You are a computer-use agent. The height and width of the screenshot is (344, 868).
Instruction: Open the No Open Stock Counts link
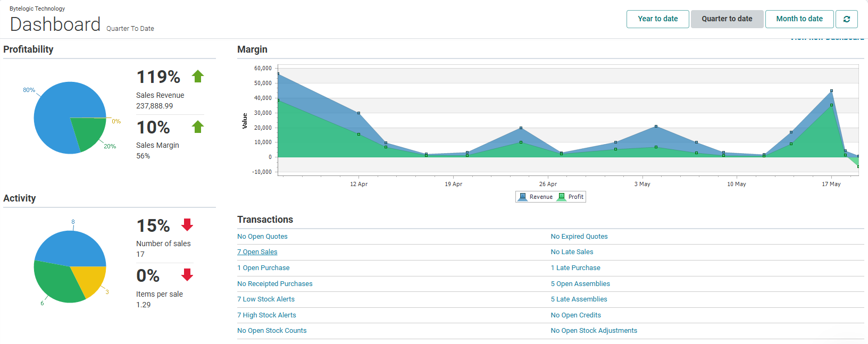click(x=272, y=331)
